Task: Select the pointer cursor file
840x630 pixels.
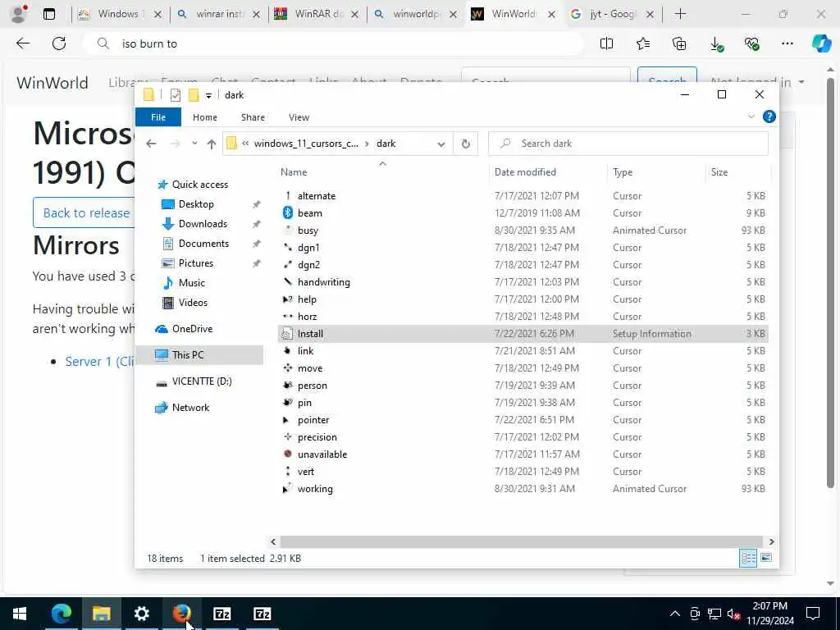Action: pyautogui.click(x=523, y=420)
